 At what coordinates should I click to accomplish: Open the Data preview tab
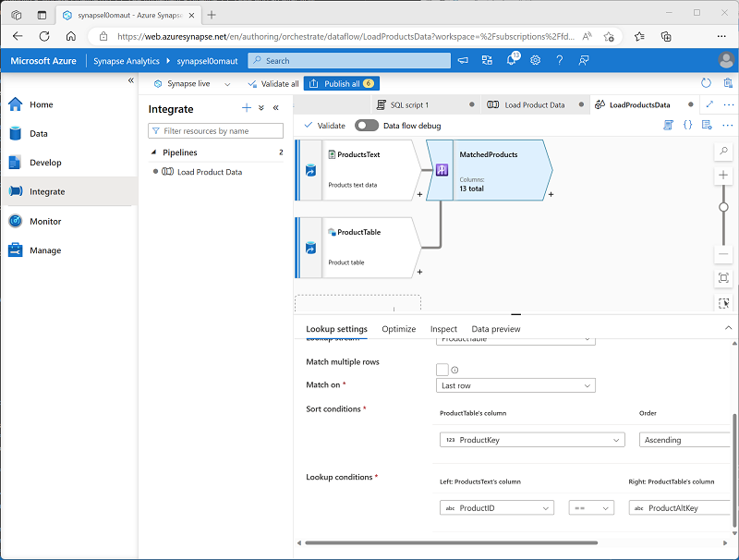click(x=496, y=329)
